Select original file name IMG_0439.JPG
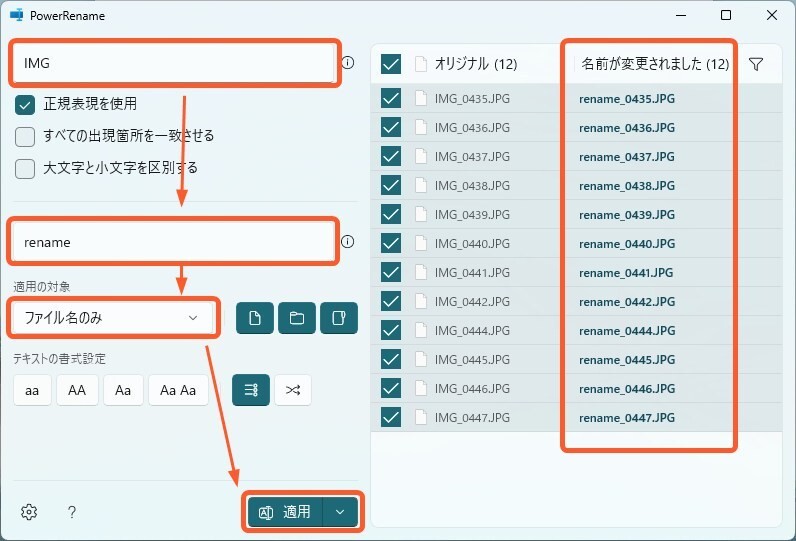796x541 pixels. (x=472, y=215)
